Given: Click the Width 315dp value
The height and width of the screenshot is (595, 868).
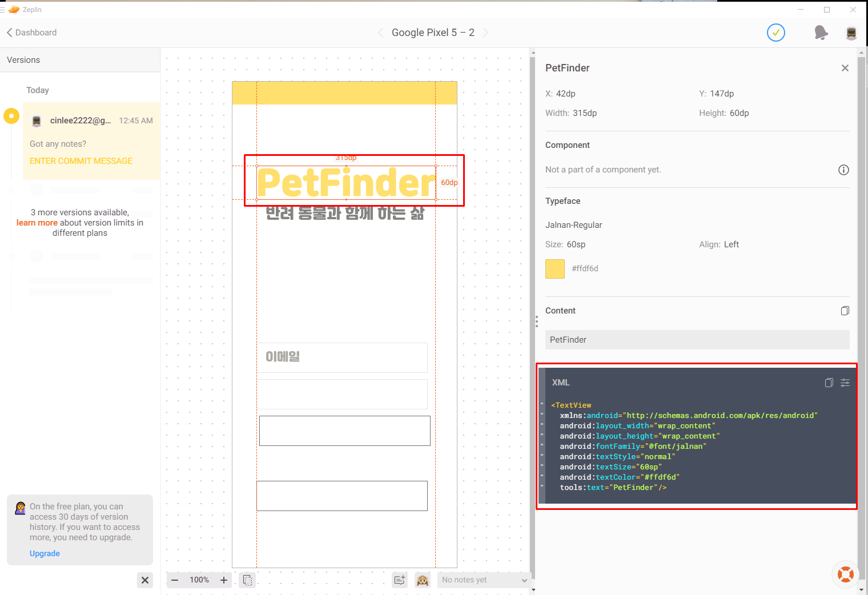Looking at the screenshot, I should 585,113.
